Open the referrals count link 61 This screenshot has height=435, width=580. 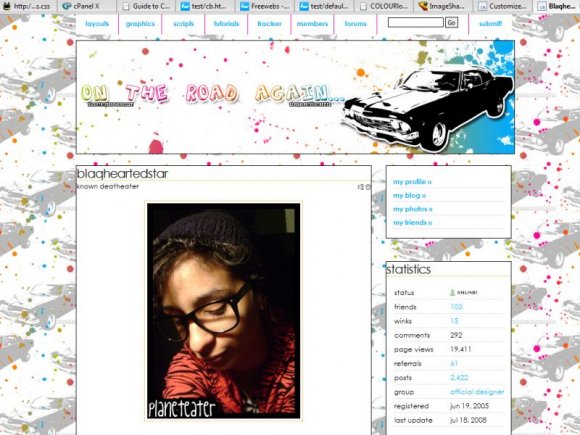(454, 363)
